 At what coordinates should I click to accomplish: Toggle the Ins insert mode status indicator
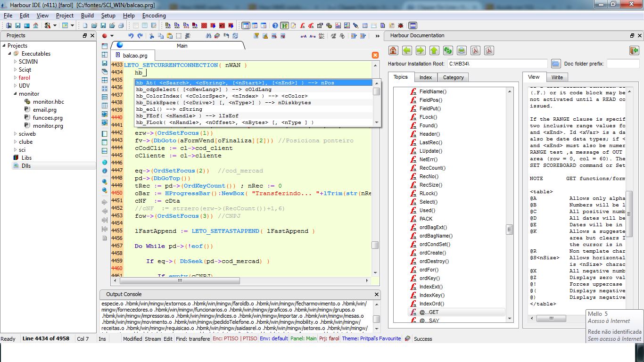point(102,339)
